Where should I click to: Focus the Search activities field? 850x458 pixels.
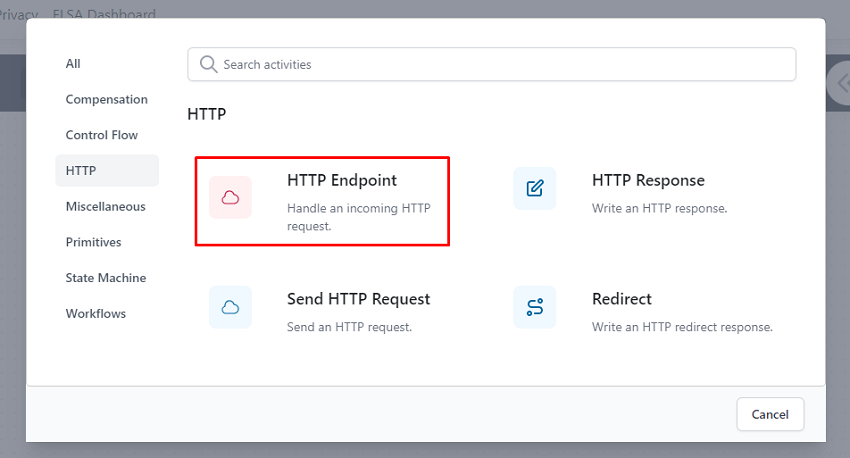(492, 64)
